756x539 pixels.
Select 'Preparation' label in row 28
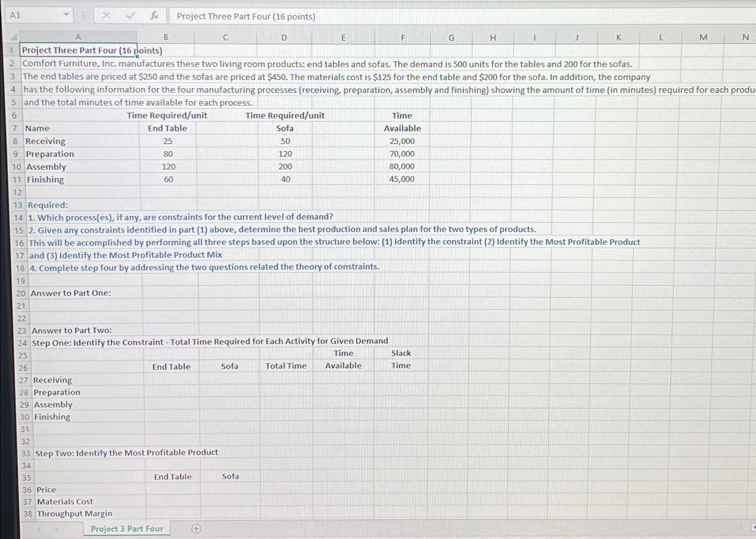pos(57,393)
